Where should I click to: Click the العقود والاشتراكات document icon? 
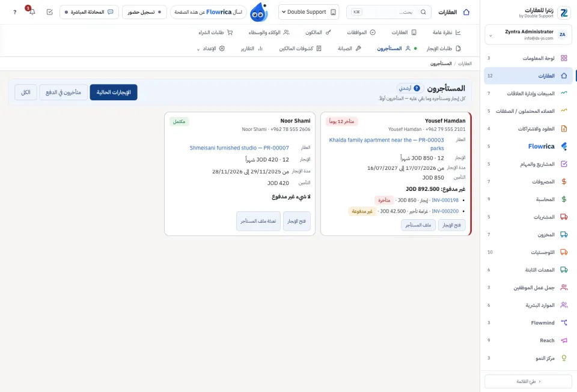(564, 128)
